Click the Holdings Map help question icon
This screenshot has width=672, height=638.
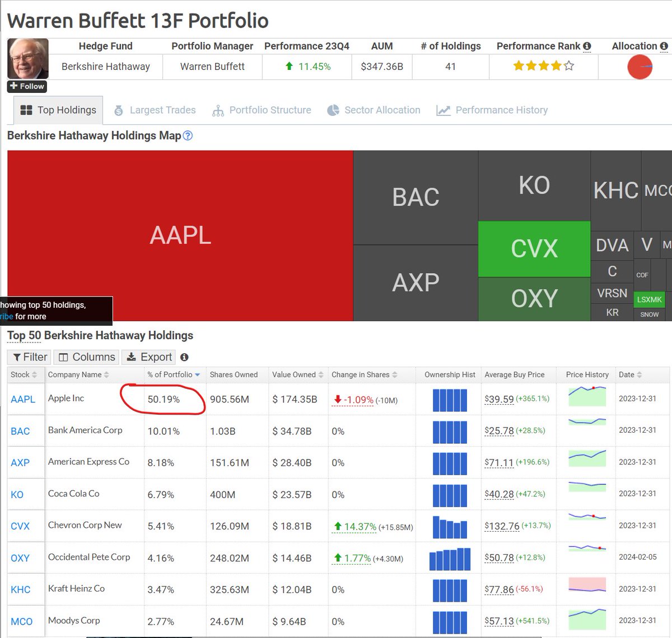point(188,135)
